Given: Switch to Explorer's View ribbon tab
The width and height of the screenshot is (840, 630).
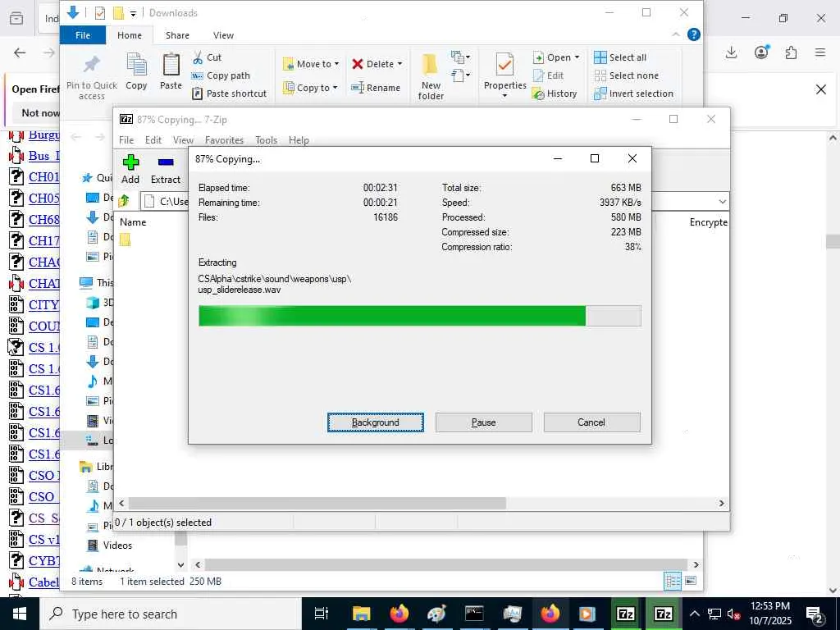Looking at the screenshot, I should click(x=223, y=35).
